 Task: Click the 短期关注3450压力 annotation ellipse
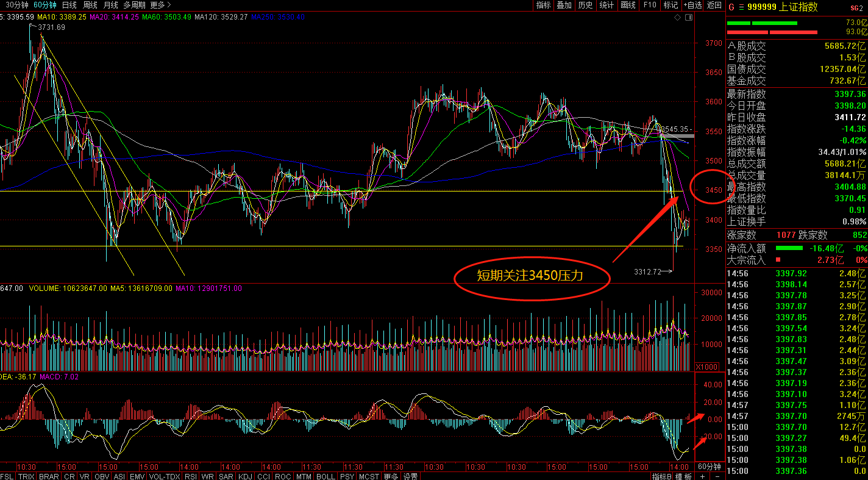coord(532,276)
